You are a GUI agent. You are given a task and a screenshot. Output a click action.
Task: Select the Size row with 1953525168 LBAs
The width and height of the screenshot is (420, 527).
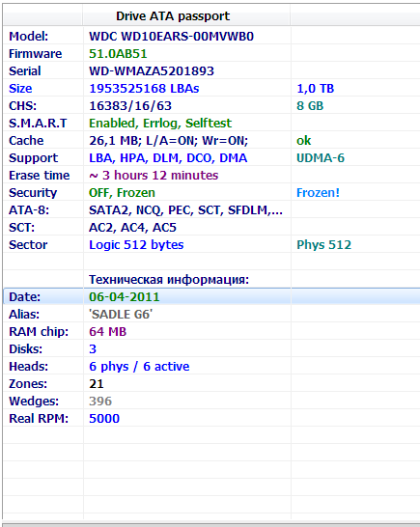[x=211, y=89]
